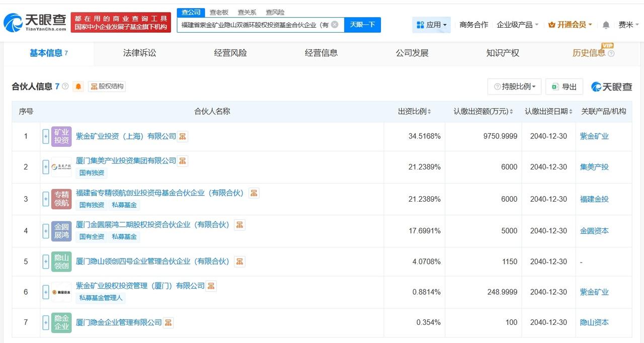Open the equity icon next to 紫金矿业股权投资管理（厦门）
The height and width of the screenshot is (343, 644).
point(211,286)
